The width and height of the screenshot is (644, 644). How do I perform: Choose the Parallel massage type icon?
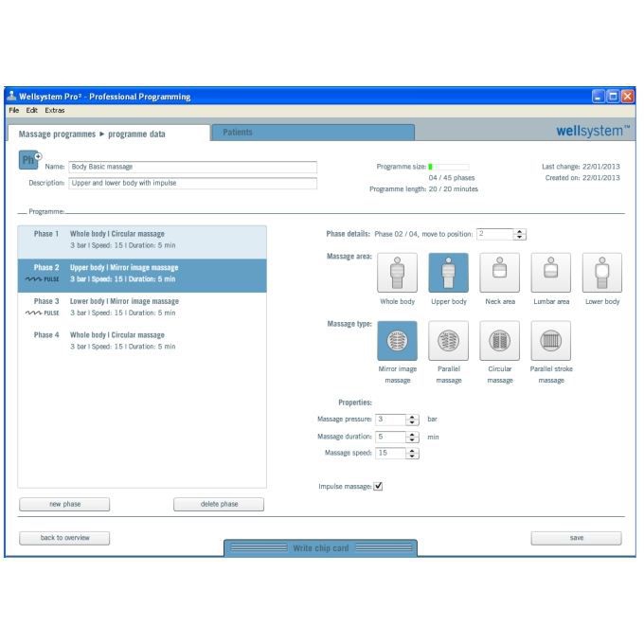pos(449,341)
